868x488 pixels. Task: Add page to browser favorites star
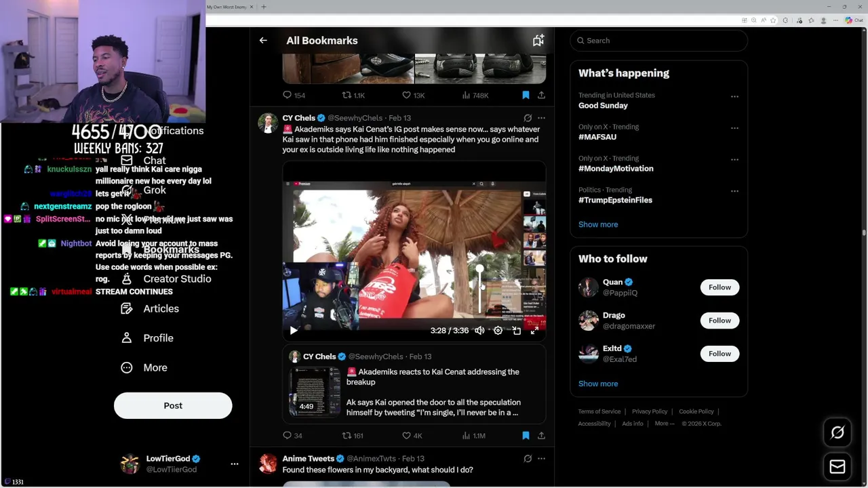pyautogui.click(x=773, y=20)
